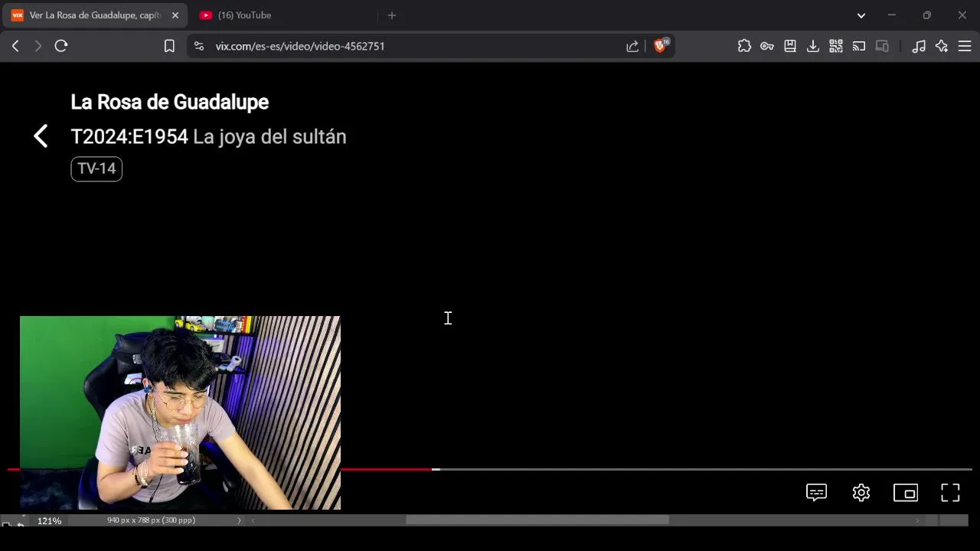Click the TV-14 rating badge

click(96, 168)
